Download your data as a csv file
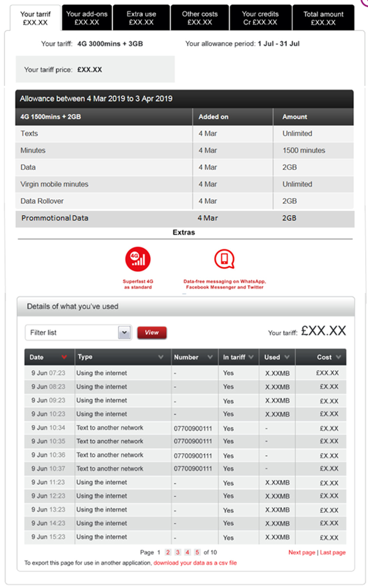Screen dimensions: 368x588 pyautogui.click(x=195, y=563)
